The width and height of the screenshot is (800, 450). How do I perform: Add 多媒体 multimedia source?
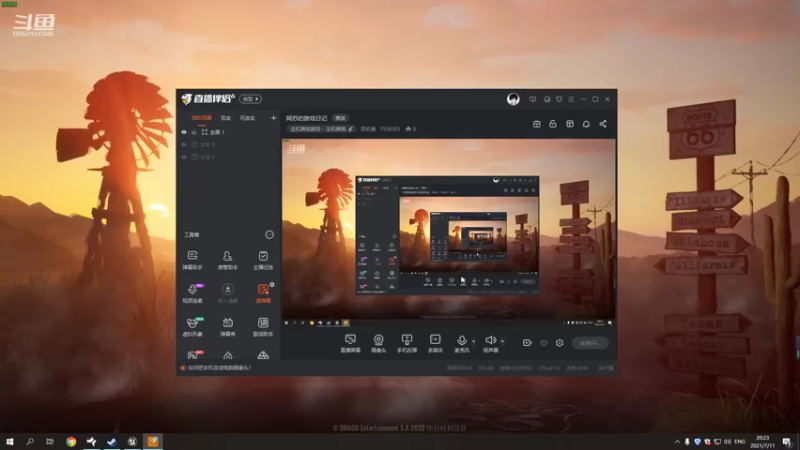pos(435,343)
